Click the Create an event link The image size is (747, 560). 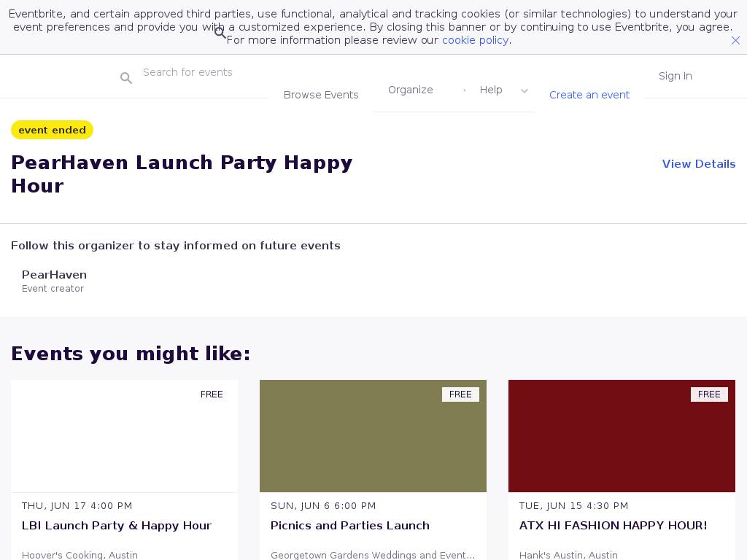click(x=589, y=95)
